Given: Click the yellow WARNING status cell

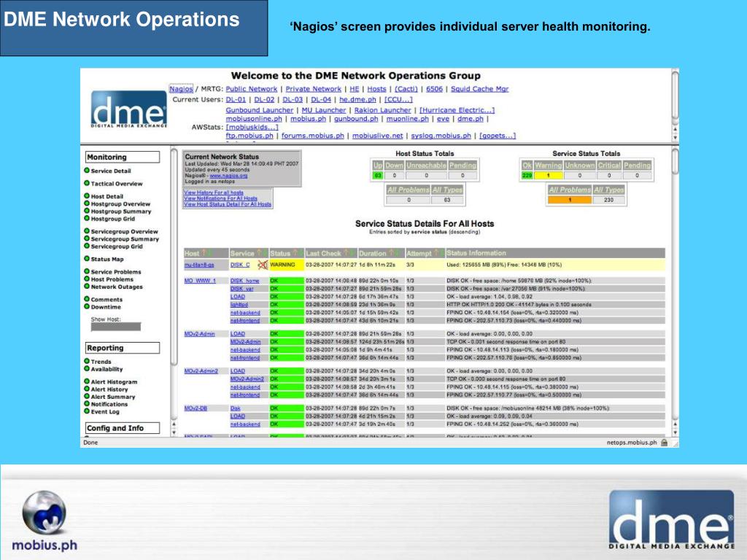Looking at the screenshot, I should pos(286,265).
